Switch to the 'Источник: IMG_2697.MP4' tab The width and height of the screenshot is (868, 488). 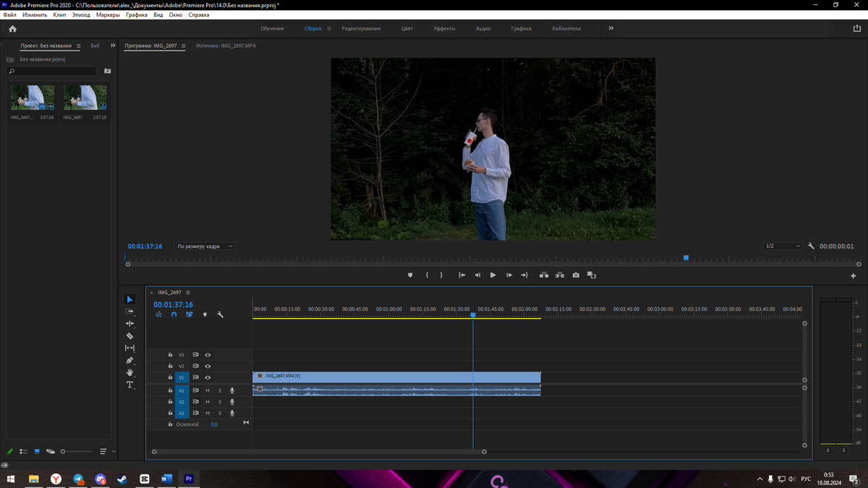pyautogui.click(x=226, y=46)
